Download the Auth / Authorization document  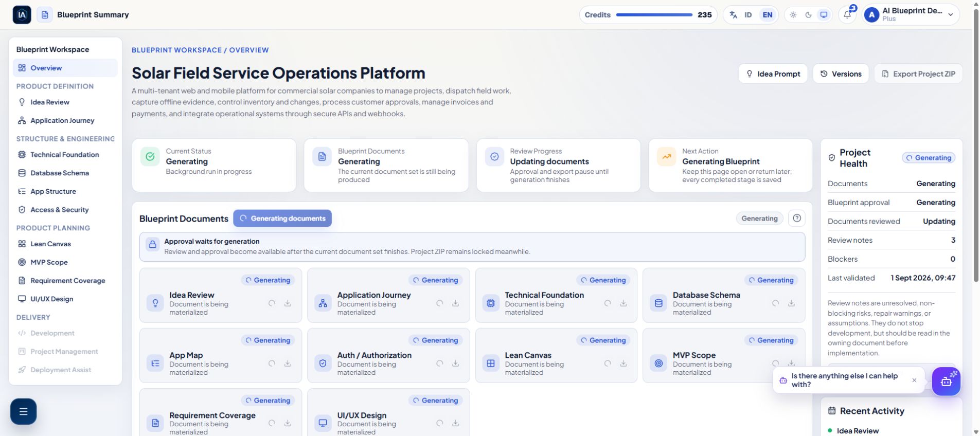(455, 364)
